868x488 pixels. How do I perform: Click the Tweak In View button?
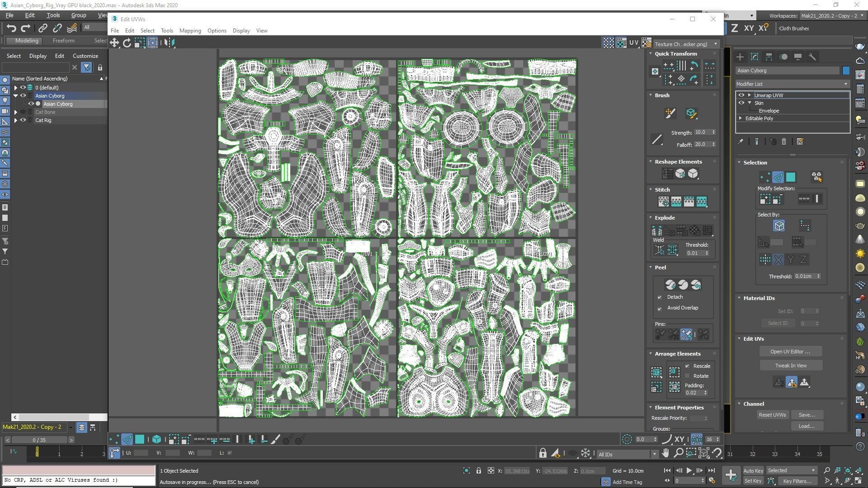coord(791,366)
